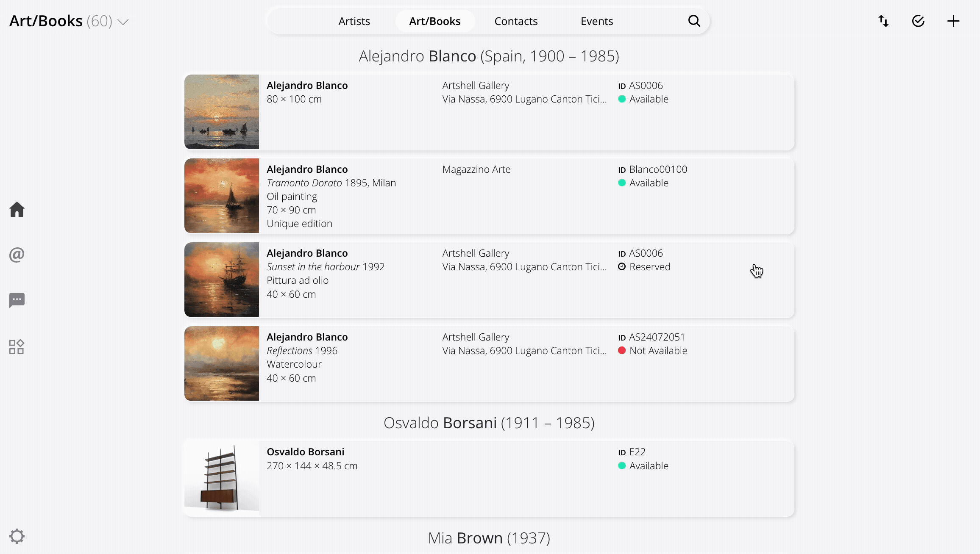
Task: Open the chat messages icon in sidebar
Action: pos(17,300)
